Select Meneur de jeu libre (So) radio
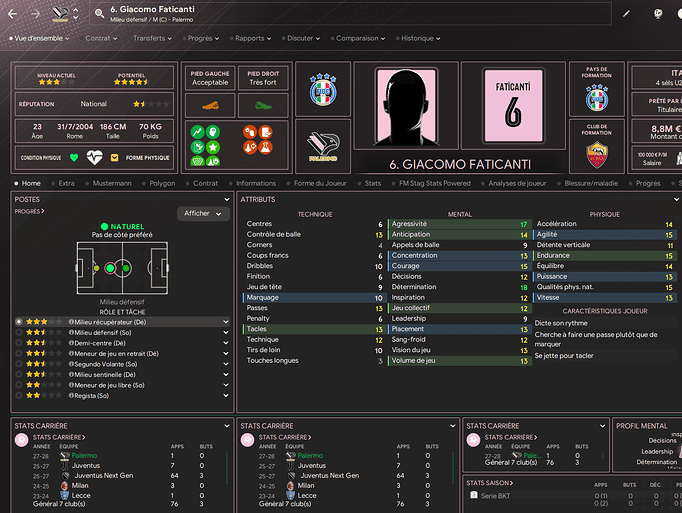Screen dimensions: 682x513 (x=19, y=385)
